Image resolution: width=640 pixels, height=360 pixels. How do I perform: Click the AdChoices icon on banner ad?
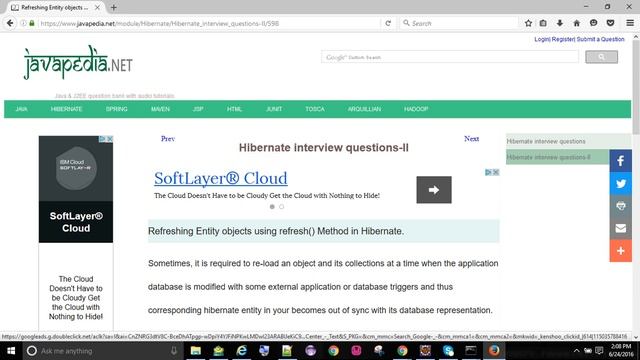click(488, 172)
